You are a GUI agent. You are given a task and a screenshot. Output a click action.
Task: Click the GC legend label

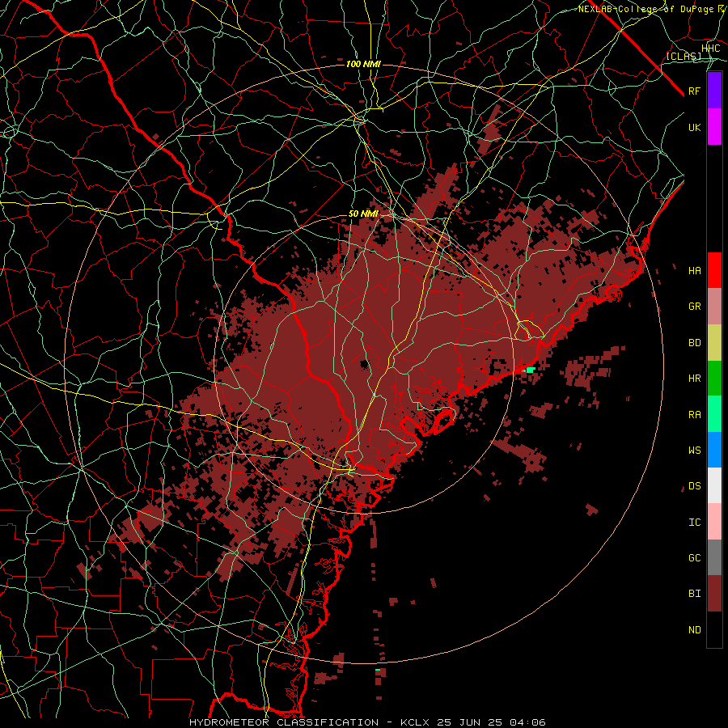pos(695,558)
